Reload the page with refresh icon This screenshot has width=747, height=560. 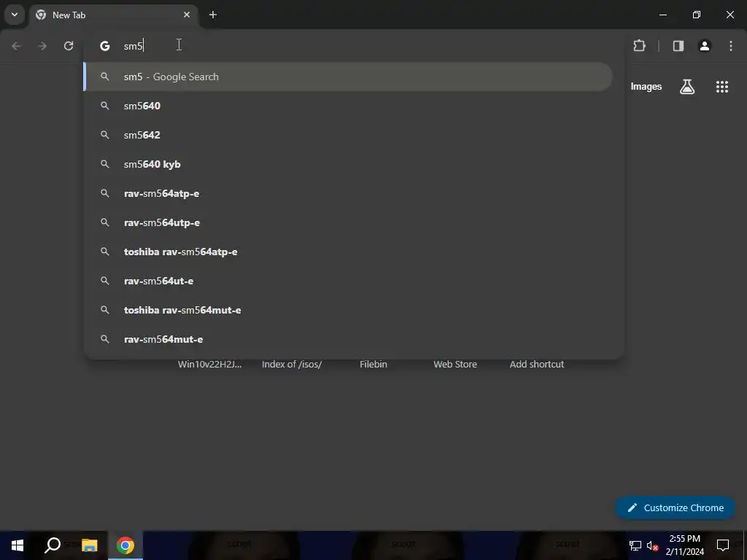pyautogui.click(x=69, y=46)
